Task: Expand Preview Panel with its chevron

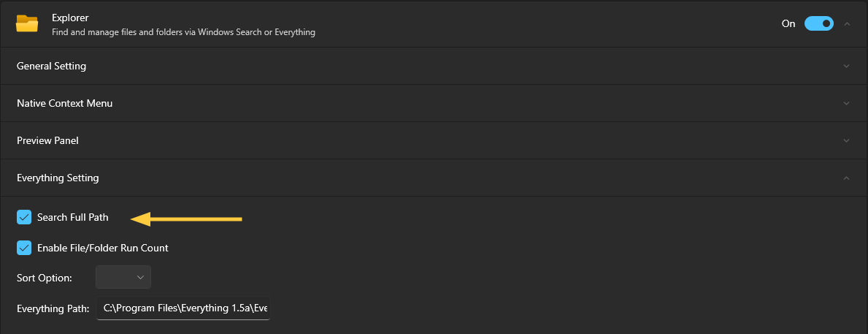Action: coord(847,140)
